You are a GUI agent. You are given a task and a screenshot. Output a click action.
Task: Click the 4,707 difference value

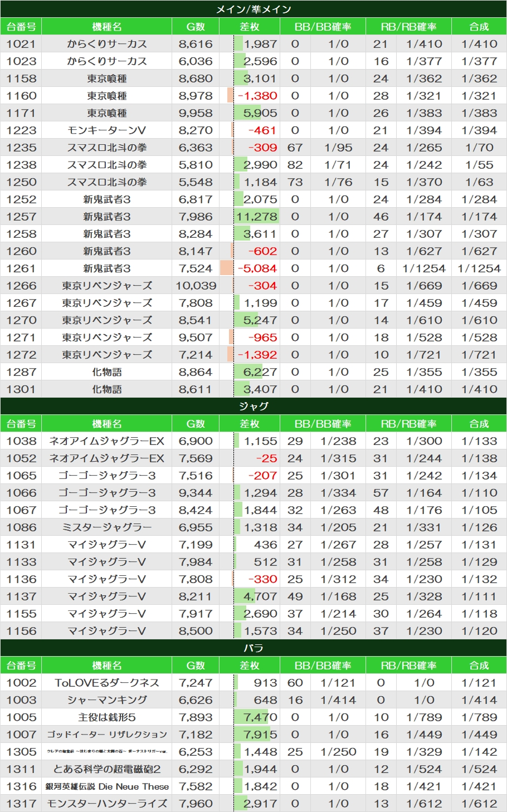(260, 596)
